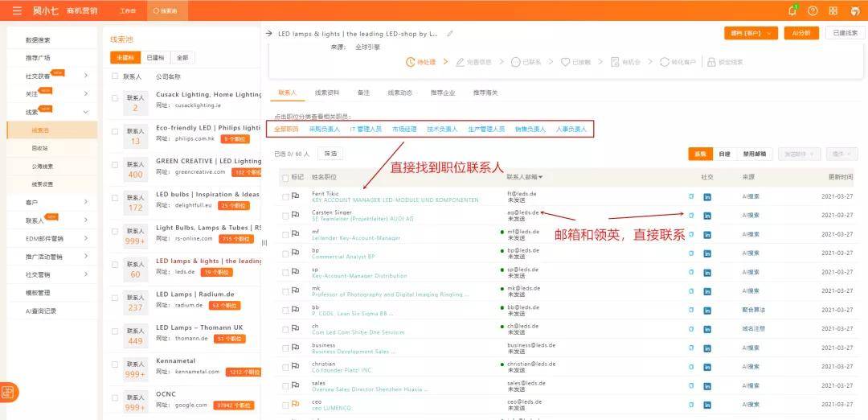Expand the 社交营销 sidebar section
The width and height of the screenshot is (868, 420).
click(86, 274)
